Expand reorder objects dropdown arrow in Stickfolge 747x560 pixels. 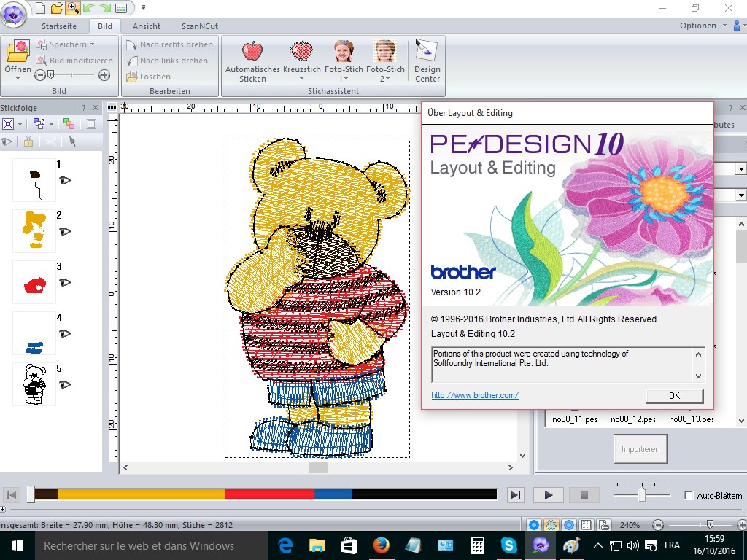coord(51,124)
